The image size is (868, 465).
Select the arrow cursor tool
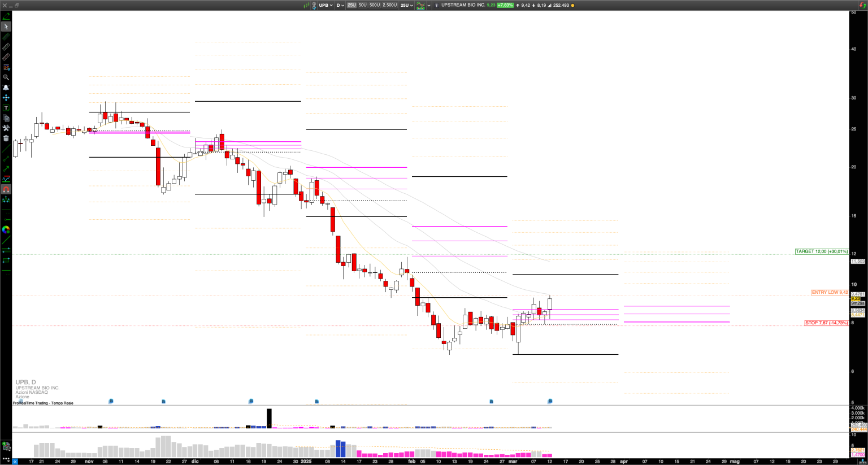coord(6,27)
